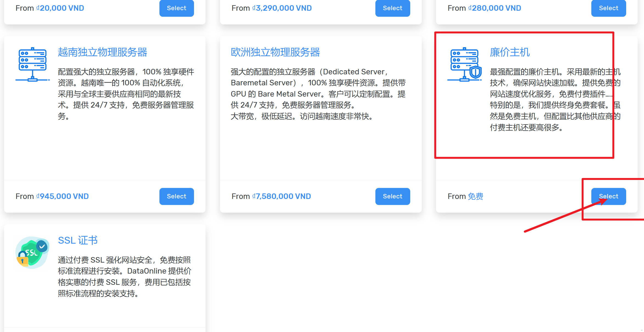
Task: Click the 7,580,000 VND price text
Action: [282, 196]
